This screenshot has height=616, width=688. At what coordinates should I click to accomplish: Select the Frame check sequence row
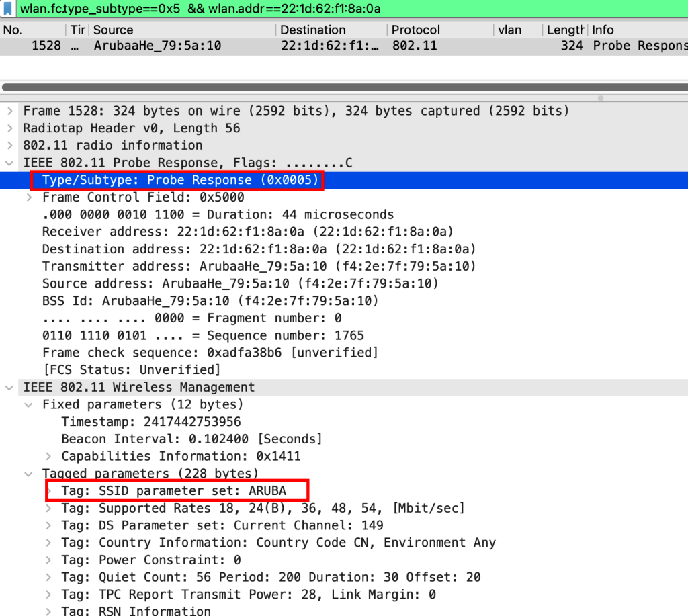tap(344, 353)
